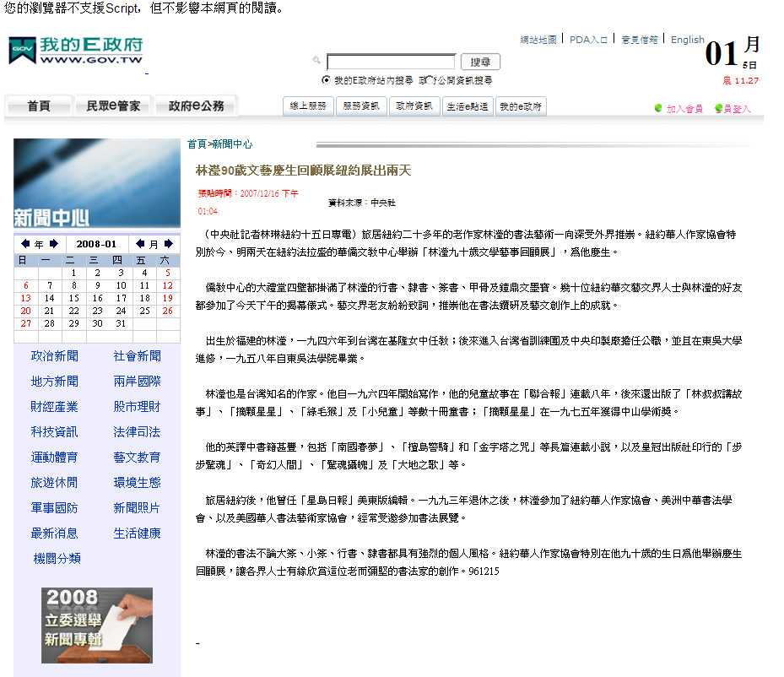The width and height of the screenshot is (784, 677).
Task: Click the green 加入會員 bullet icon
Action: [x=658, y=109]
